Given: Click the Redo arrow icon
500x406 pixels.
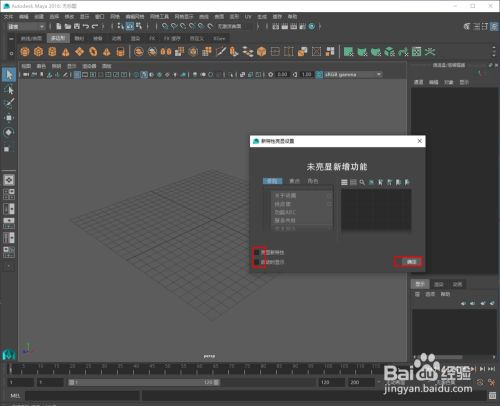Looking at the screenshot, I should (95, 26).
